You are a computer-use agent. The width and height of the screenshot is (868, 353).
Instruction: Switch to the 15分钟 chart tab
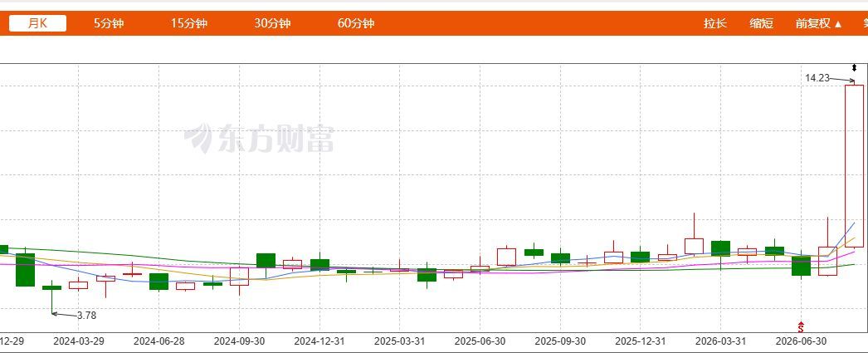188,23
